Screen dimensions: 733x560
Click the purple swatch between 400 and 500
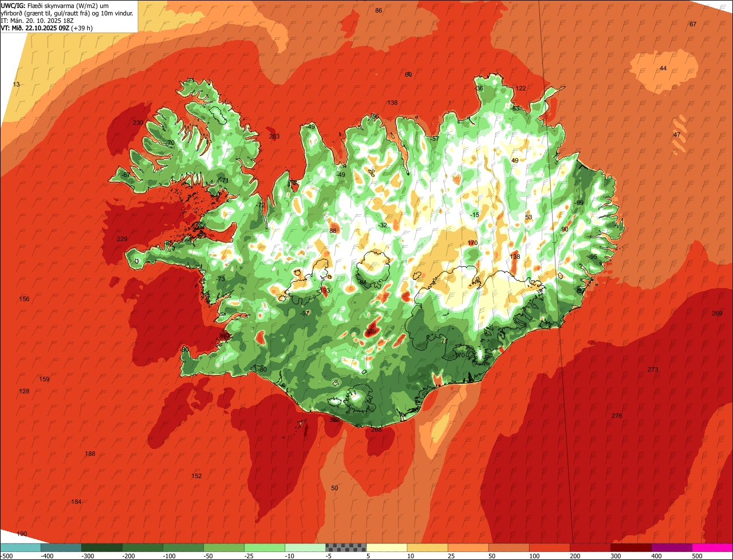tap(672, 547)
